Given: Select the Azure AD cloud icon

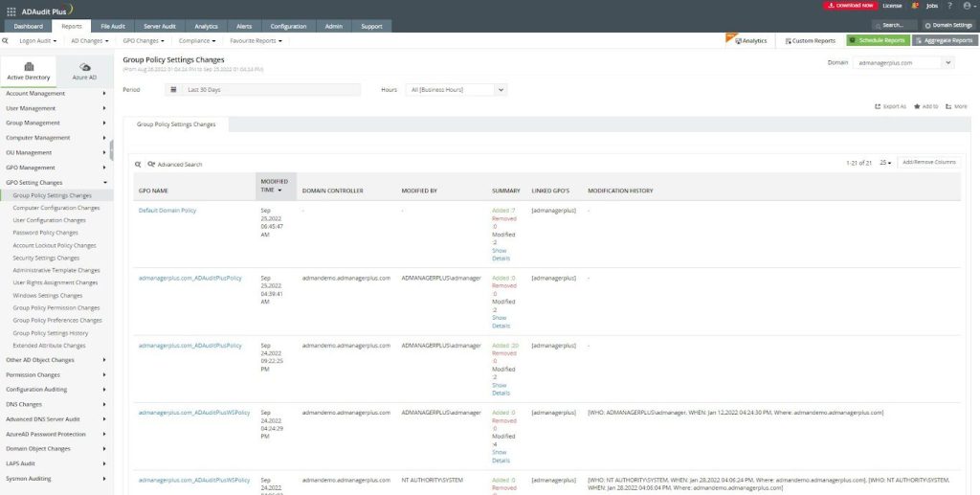Looking at the screenshot, I should [84, 67].
